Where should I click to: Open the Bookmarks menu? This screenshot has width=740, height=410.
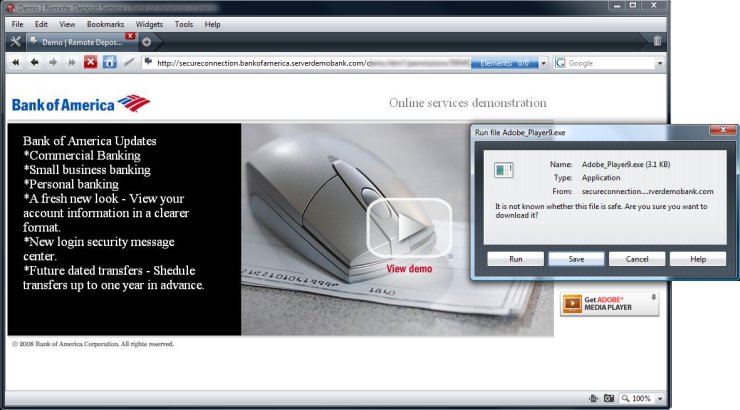pyautogui.click(x=106, y=22)
